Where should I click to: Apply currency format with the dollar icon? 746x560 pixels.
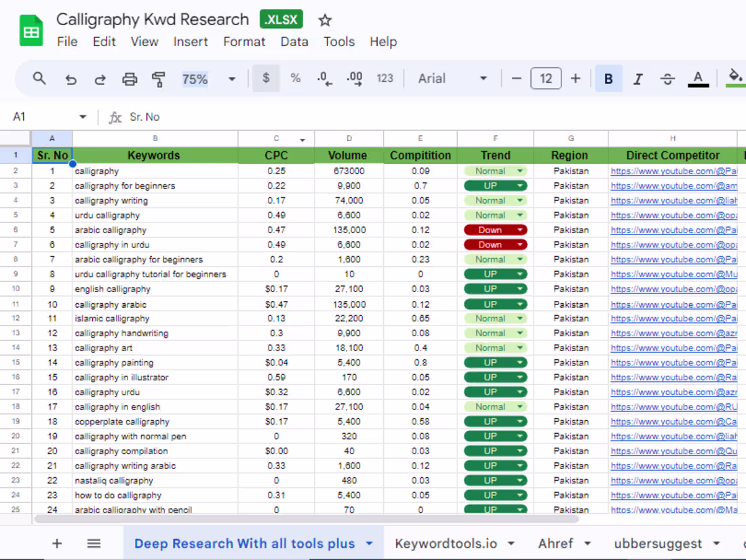point(266,79)
